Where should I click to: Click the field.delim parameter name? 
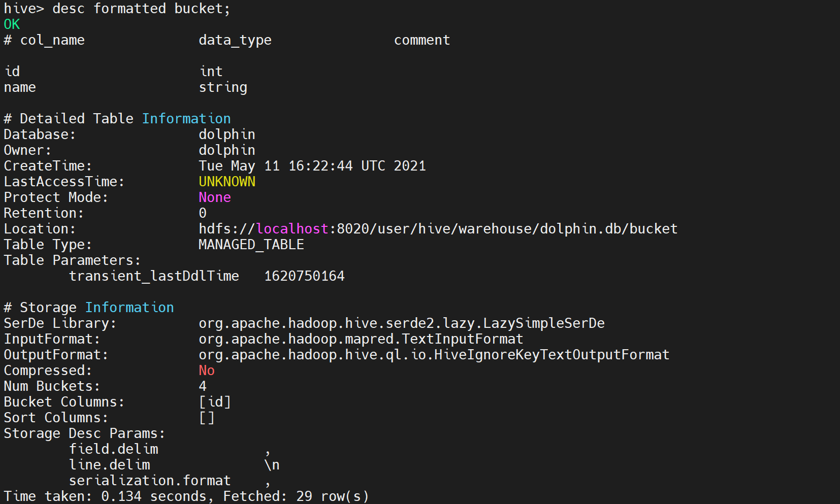pyautogui.click(x=113, y=449)
